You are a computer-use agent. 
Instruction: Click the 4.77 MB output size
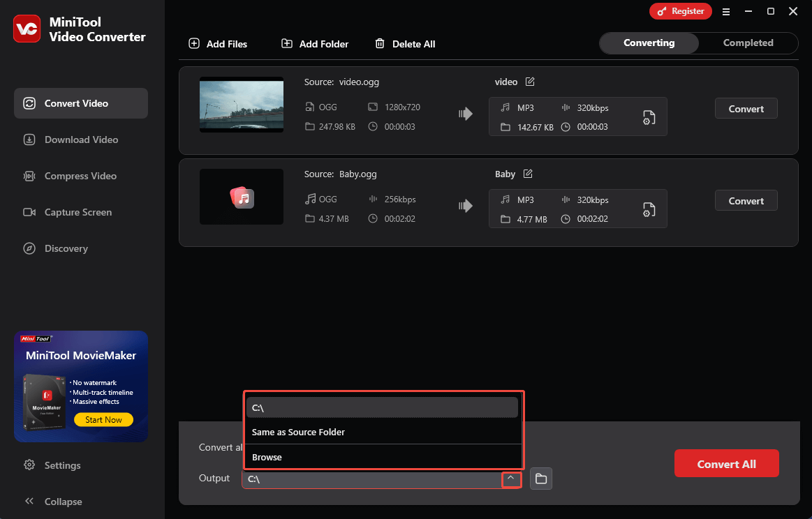pos(532,220)
